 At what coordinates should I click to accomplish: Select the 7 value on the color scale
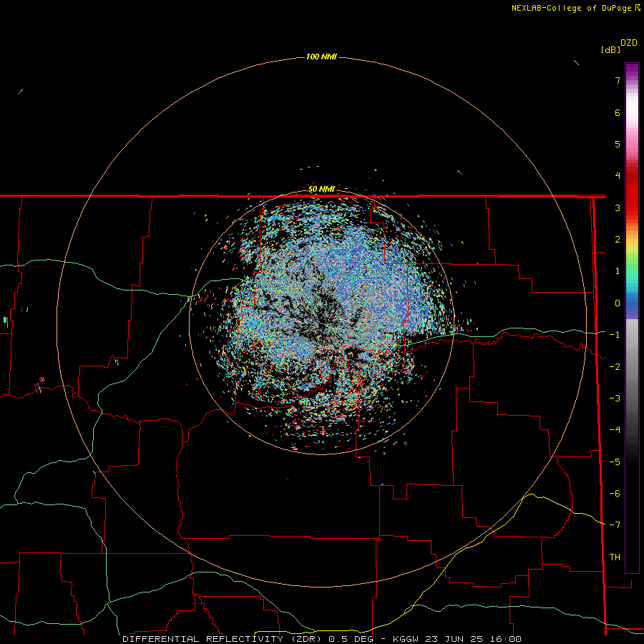(618, 80)
